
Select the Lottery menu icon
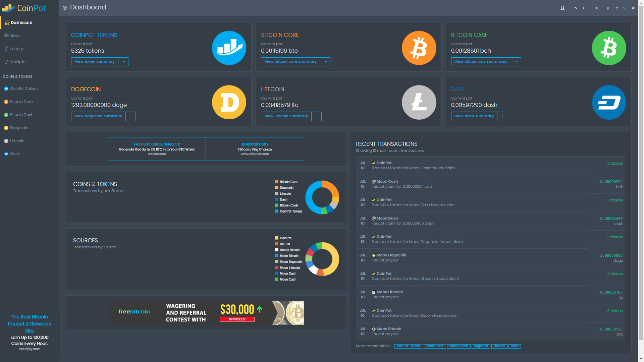click(6, 49)
